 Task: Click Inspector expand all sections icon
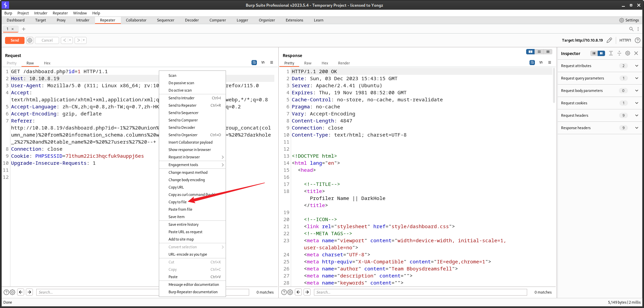click(611, 53)
